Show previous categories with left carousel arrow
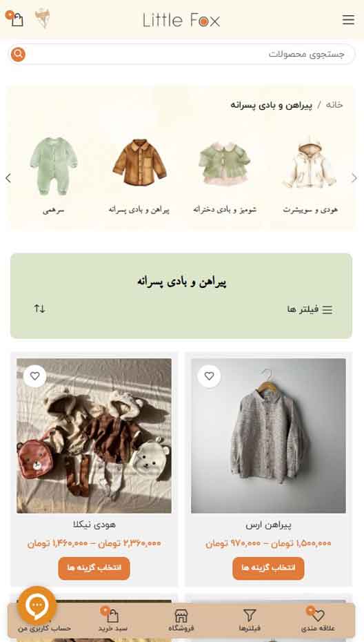The image size is (364, 642). (x=8, y=178)
